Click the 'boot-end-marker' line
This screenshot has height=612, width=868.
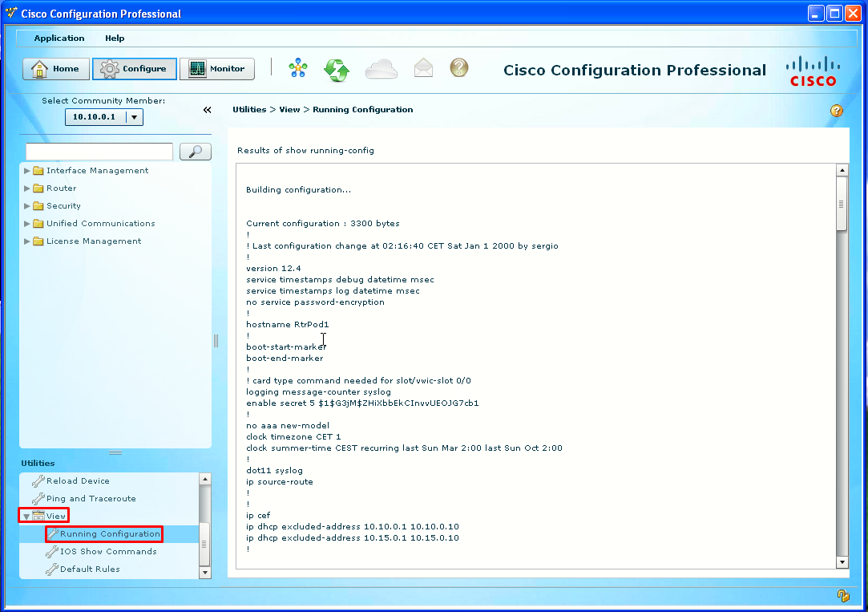click(x=285, y=359)
